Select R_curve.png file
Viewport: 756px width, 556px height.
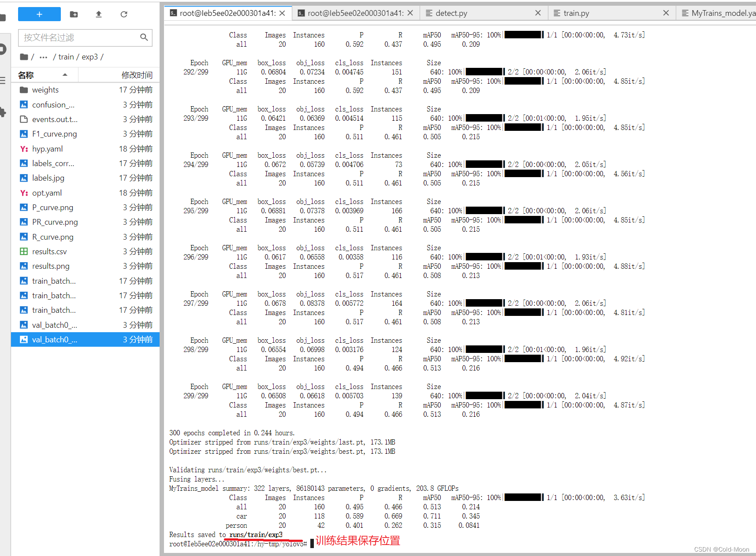[85, 237]
